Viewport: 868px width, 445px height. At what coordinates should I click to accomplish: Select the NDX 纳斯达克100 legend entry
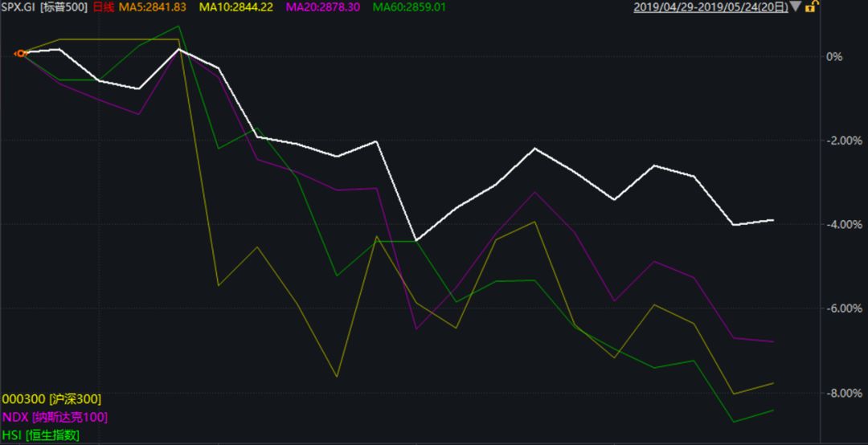click(55, 417)
